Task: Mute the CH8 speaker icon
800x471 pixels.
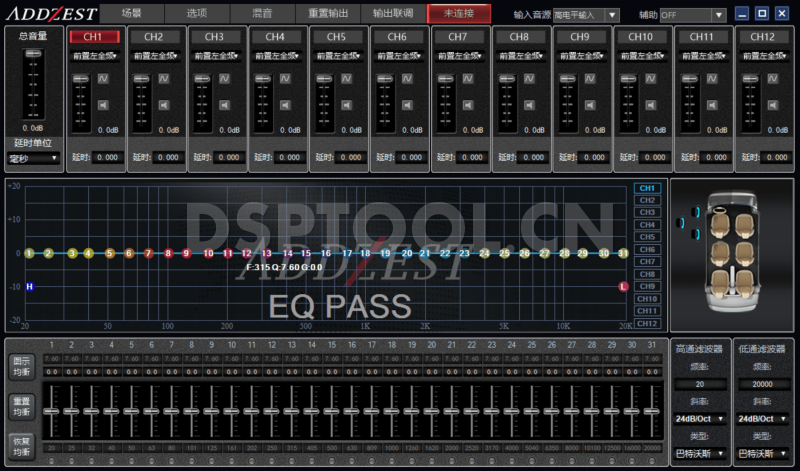Action: [x=529, y=105]
